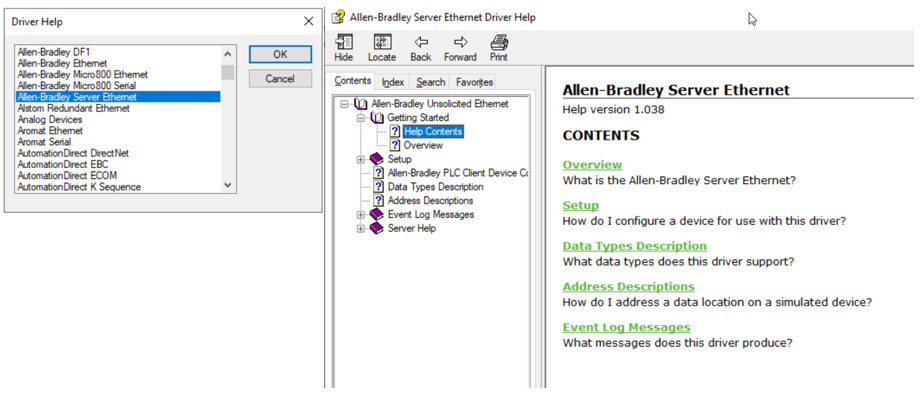Select Help Contents tree item

433,132
